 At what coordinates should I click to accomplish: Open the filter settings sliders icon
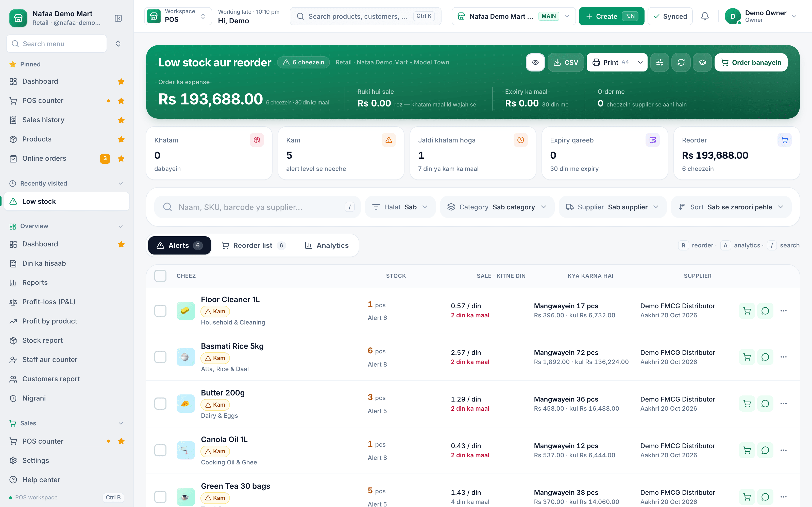[659, 62]
